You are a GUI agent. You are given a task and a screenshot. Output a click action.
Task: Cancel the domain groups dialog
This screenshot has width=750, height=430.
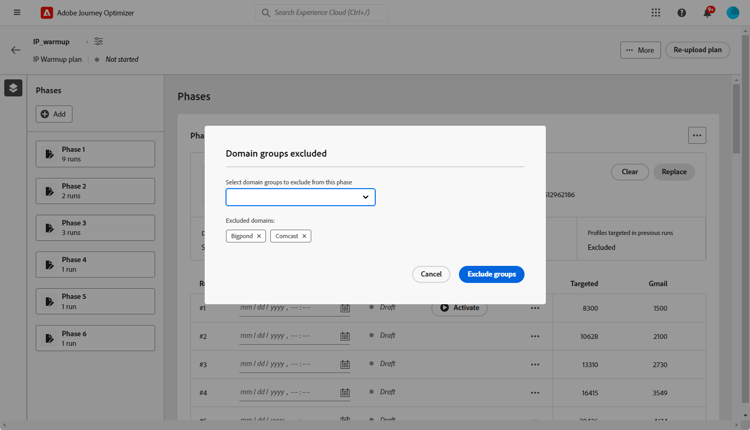click(431, 274)
